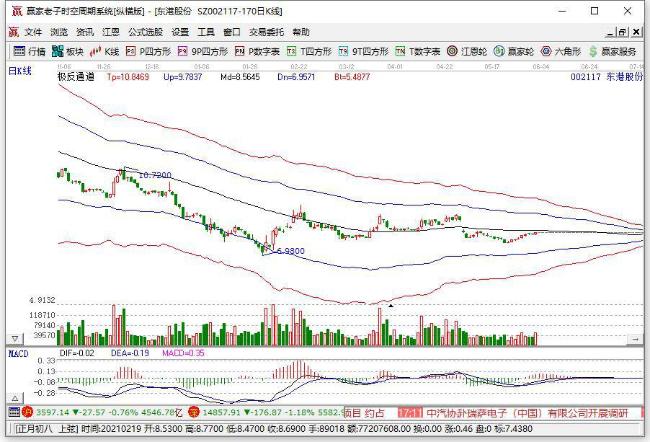The width and height of the screenshot is (650, 442).
Task: Click the 4.9132 volume scale value
Action: pyautogui.click(x=42, y=300)
